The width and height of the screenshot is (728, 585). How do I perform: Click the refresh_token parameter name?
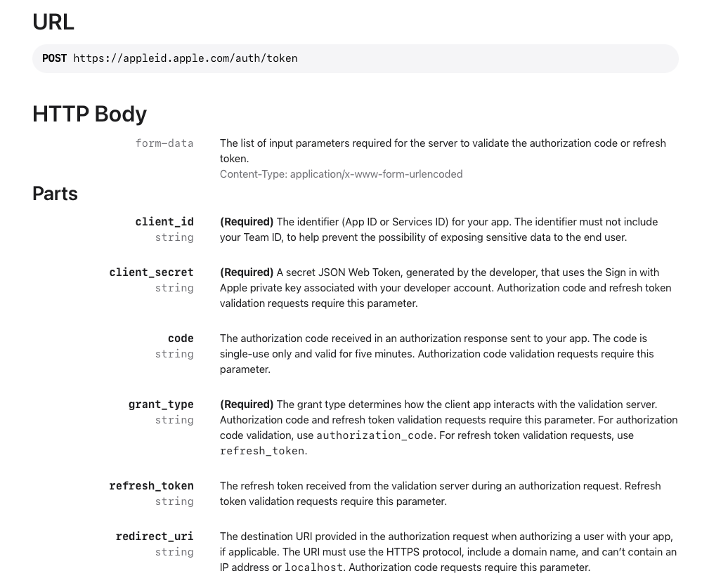(151, 486)
